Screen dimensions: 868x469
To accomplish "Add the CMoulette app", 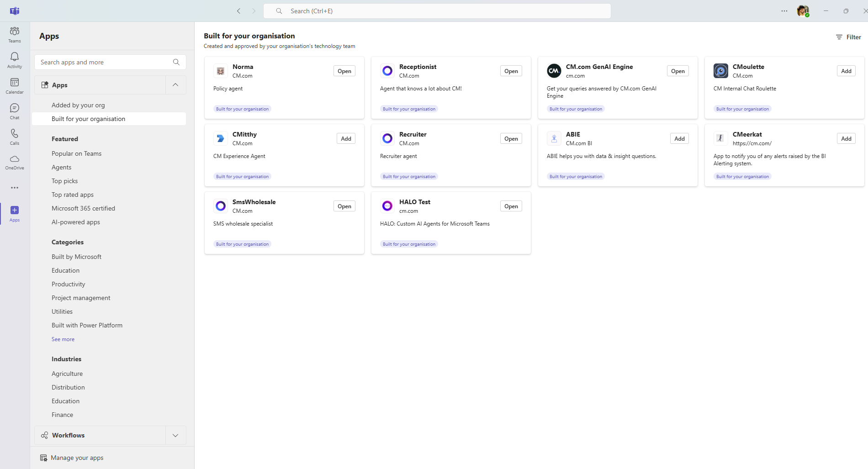I will click(x=846, y=71).
